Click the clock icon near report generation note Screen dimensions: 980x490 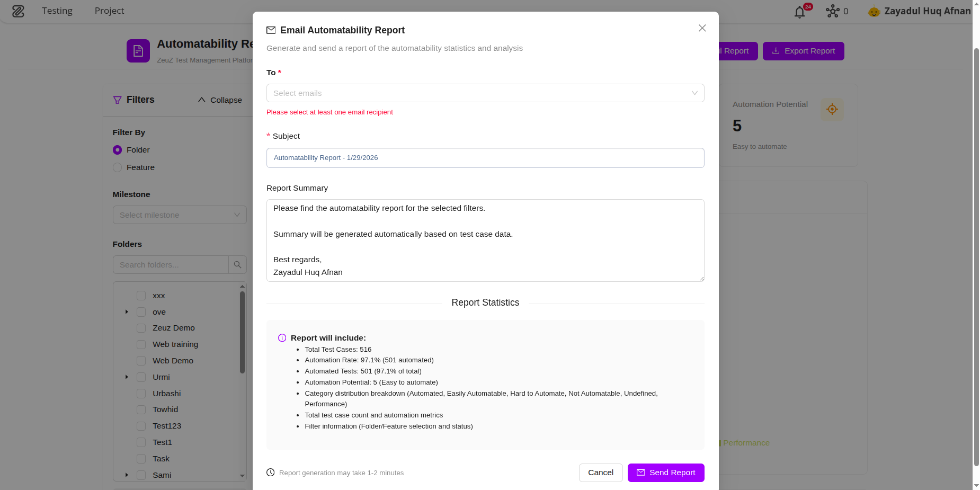[271, 472]
